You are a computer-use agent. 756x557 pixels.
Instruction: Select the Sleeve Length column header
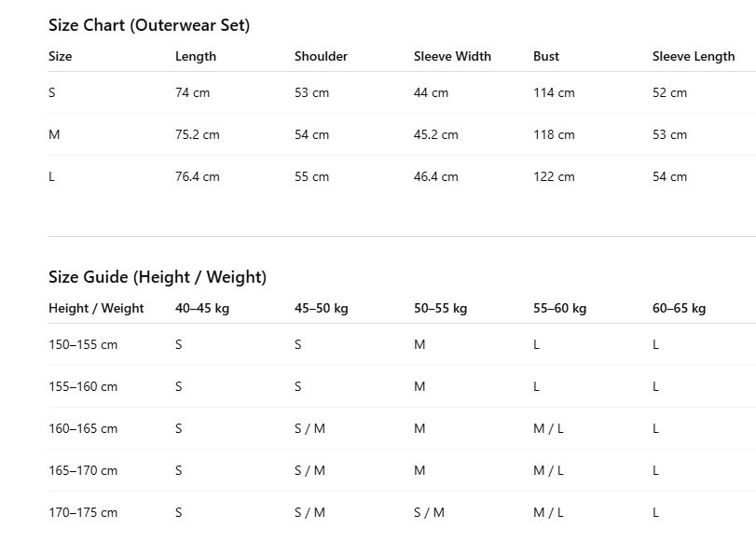point(694,57)
